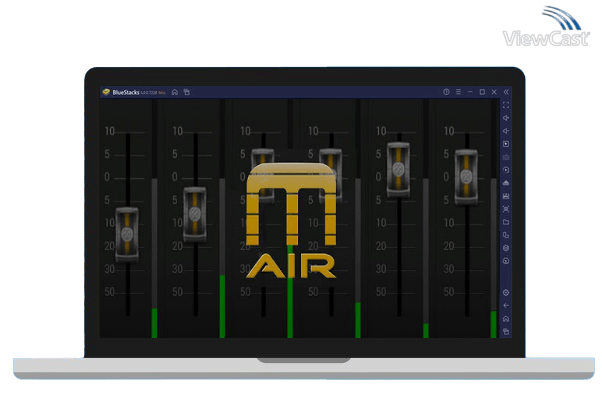Open the help question-mark icon
This screenshot has width=602, height=414.
coord(446,92)
